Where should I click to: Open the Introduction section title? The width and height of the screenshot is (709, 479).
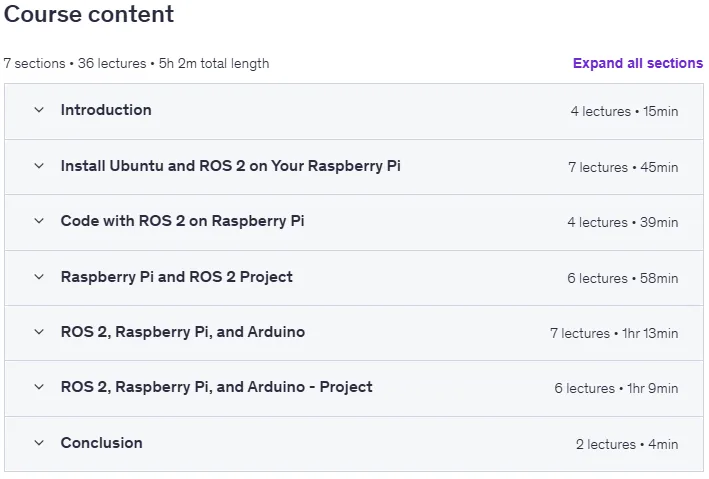pyautogui.click(x=106, y=110)
